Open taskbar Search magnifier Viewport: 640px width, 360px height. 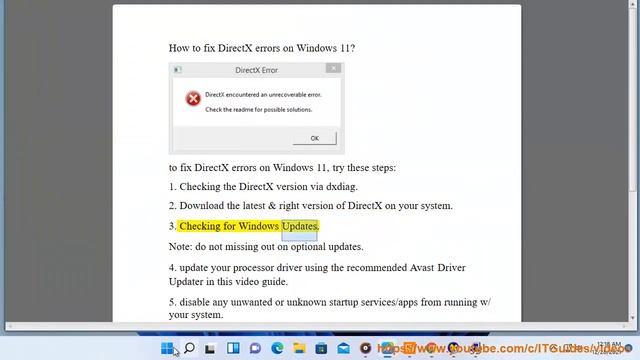(x=189, y=348)
